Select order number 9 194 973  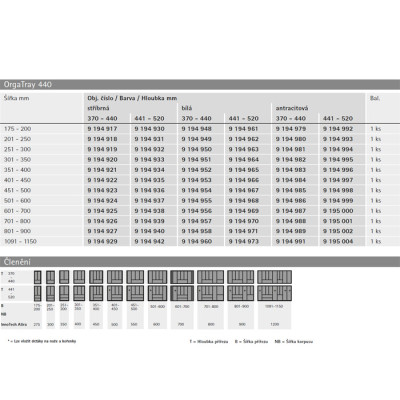pyautogui.click(x=243, y=241)
